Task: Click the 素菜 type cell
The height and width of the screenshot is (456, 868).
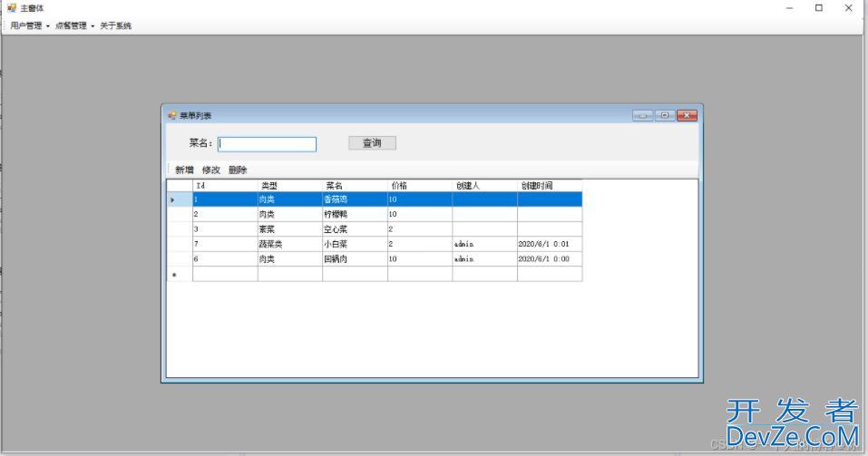Action: pyautogui.click(x=290, y=229)
